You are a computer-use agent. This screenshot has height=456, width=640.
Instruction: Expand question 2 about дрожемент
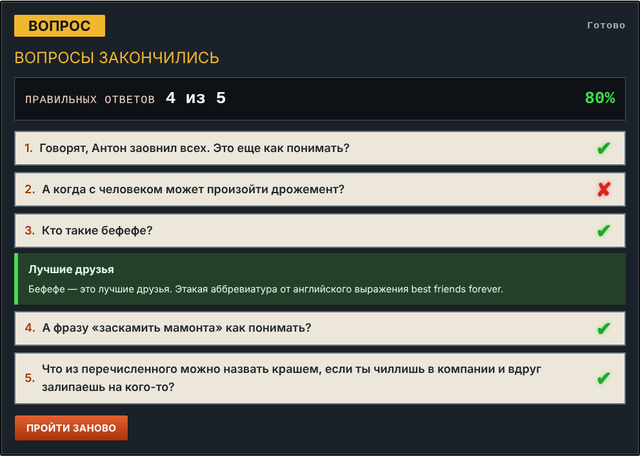coord(320,189)
